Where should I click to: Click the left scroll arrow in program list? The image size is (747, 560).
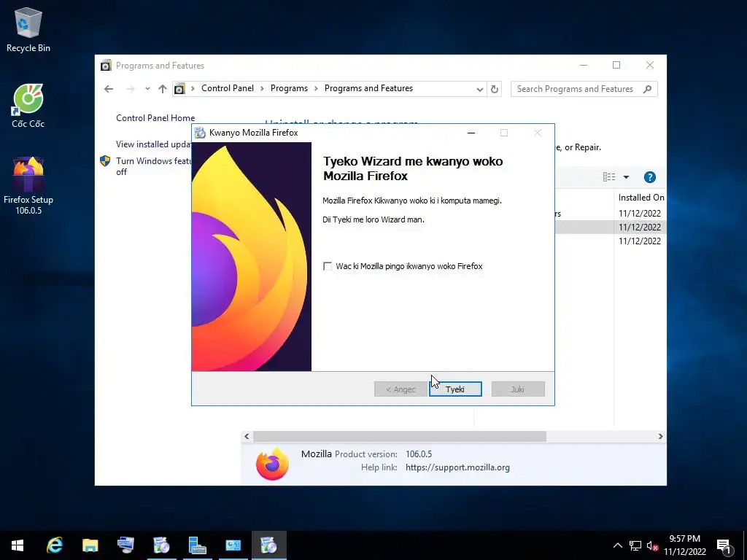click(x=247, y=436)
